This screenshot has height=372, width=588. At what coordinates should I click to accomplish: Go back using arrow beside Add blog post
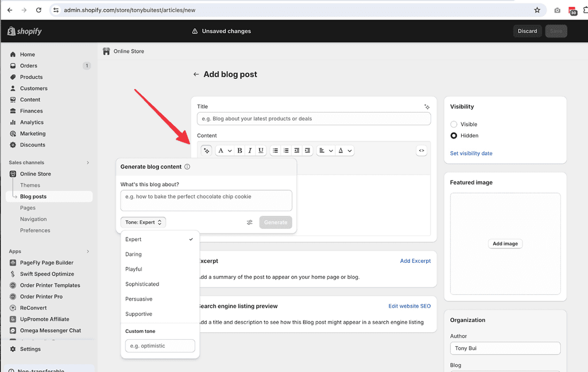pos(196,74)
